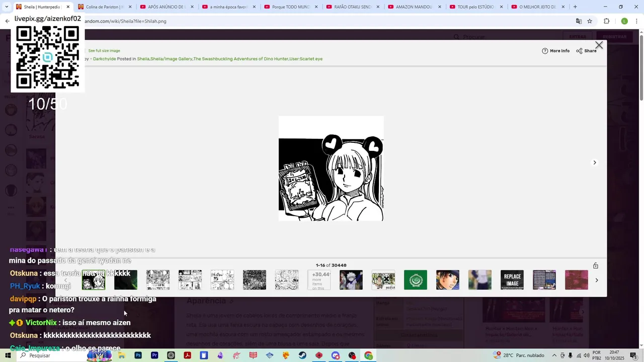Open the browser three-dot menu

coord(637,21)
